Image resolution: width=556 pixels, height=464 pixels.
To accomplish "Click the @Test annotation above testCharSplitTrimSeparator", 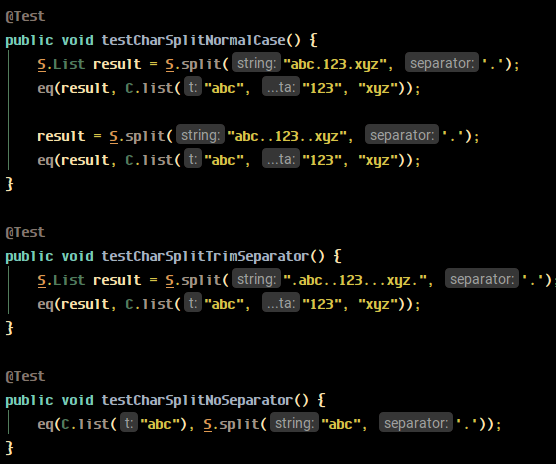I will pos(25,233).
